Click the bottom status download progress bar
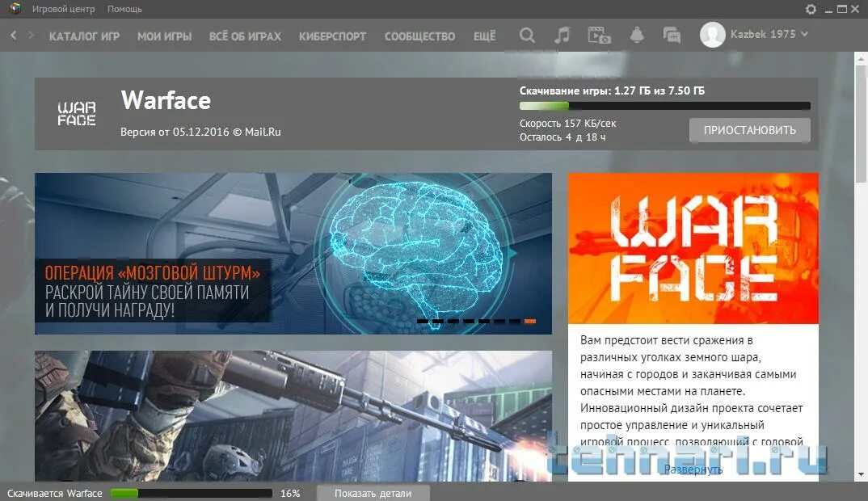The height and width of the screenshot is (501, 868). pyautogui.click(x=192, y=493)
